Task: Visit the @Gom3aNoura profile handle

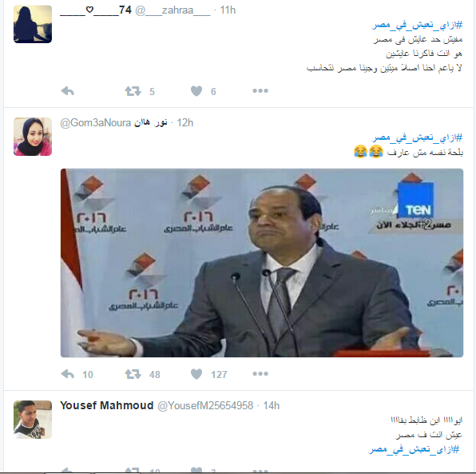Action: (95, 123)
